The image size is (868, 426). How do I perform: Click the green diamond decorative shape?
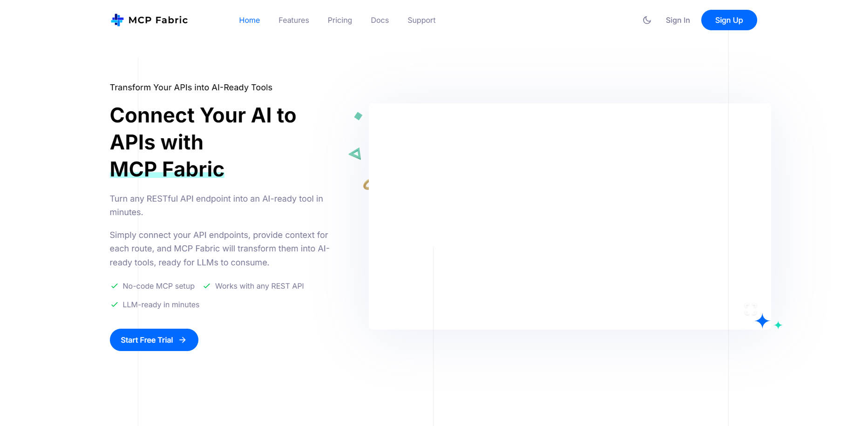tap(358, 116)
